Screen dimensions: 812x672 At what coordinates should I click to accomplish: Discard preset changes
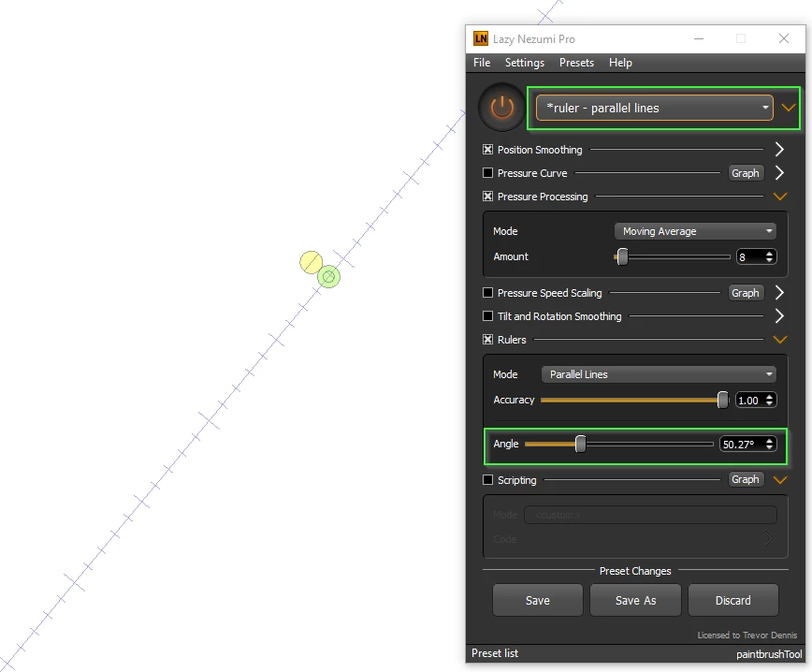point(732,600)
